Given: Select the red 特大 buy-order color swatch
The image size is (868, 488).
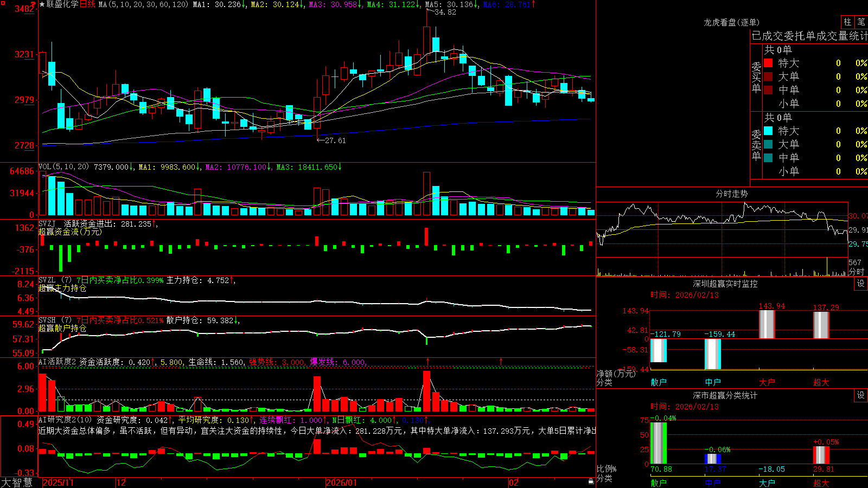Looking at the screenshot, I should [768, 63].
